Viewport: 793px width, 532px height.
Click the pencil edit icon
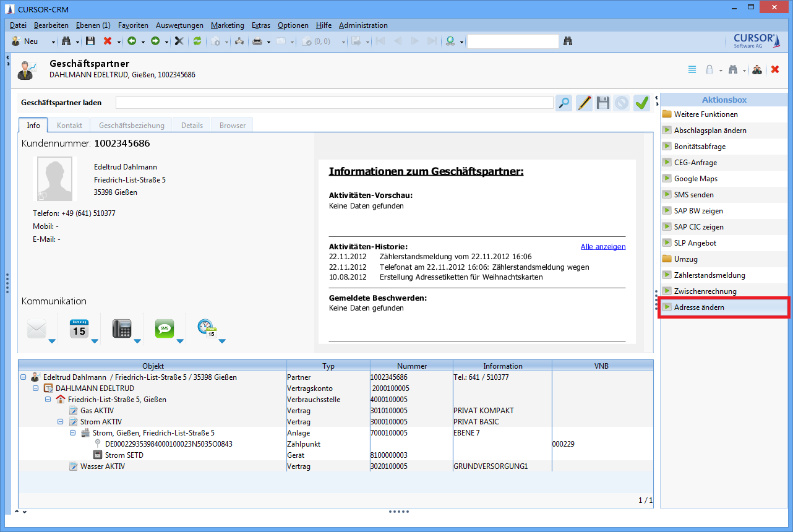[x=584, y=103]
